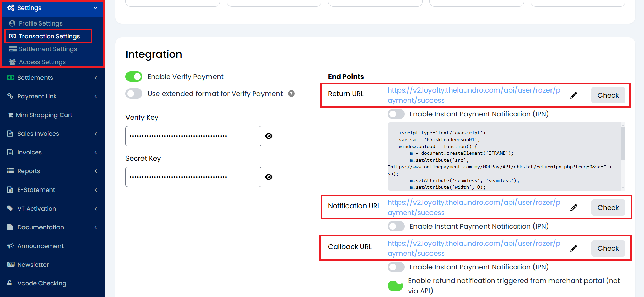The width and height of the screenshot is (644, 297).
Task: Expand the Settlements submenu chevron
Action: pos(96,78)
